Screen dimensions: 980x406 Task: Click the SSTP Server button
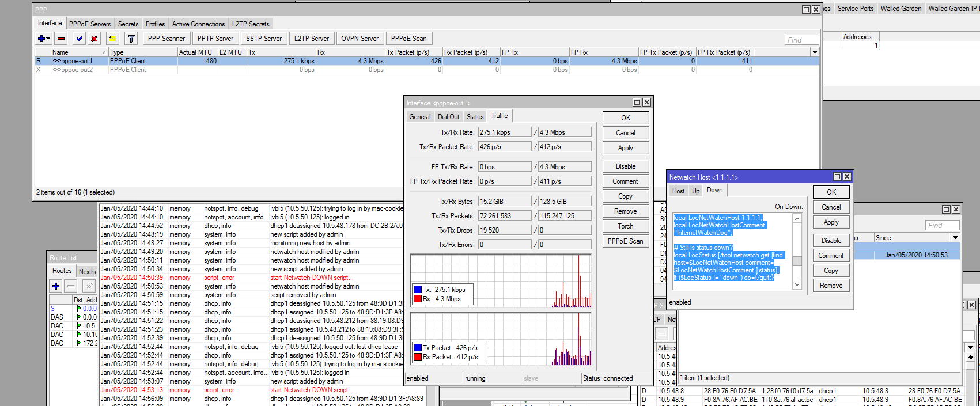[264, 39]
